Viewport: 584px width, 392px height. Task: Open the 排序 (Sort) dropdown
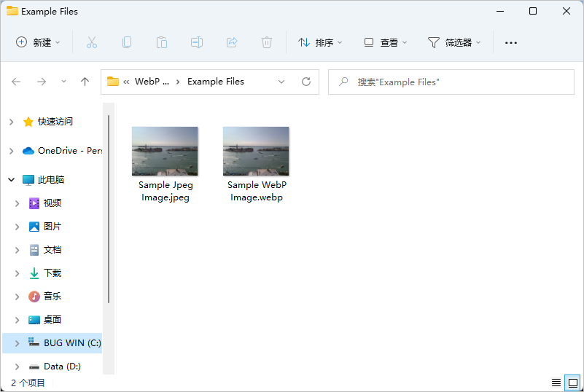[x=320, y=42]
